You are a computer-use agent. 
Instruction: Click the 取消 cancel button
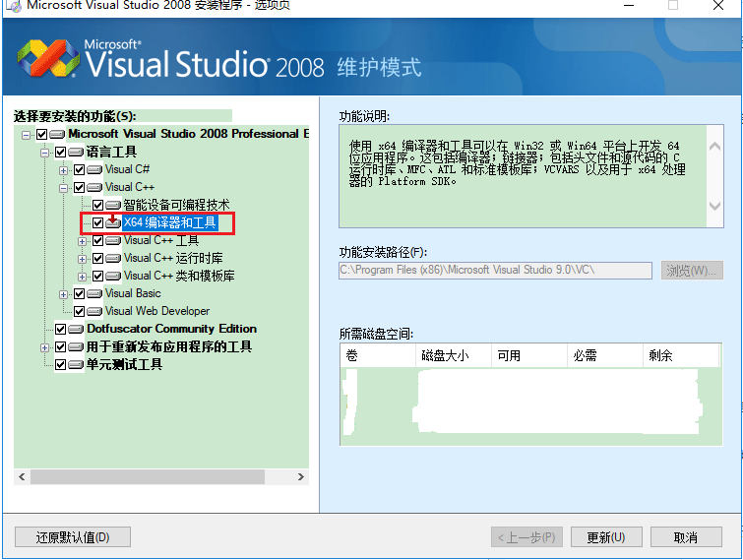pos(686,537)
